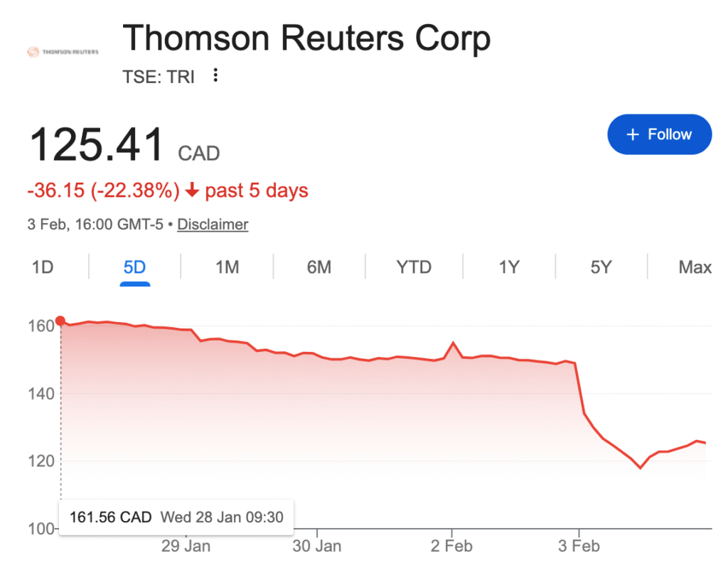728x563 pixels.
Task: Open the YTD performance tab
Action: (413, 267)
